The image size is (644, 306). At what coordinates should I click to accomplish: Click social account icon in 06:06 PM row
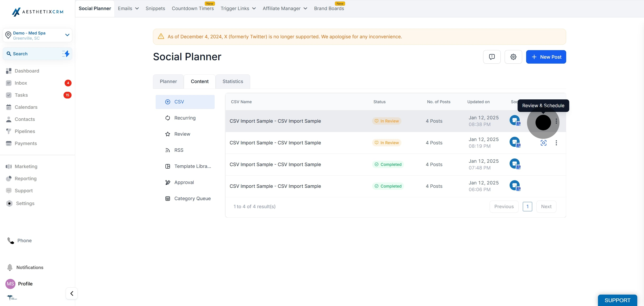[515, 186]
